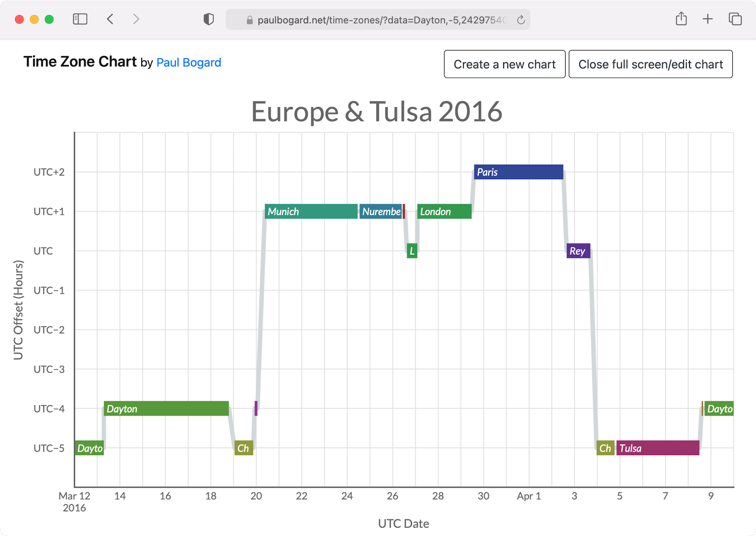756x536 pixels.
Task: Click the UTC Offset (Hours) axis title
Action: tap(18, 310)
